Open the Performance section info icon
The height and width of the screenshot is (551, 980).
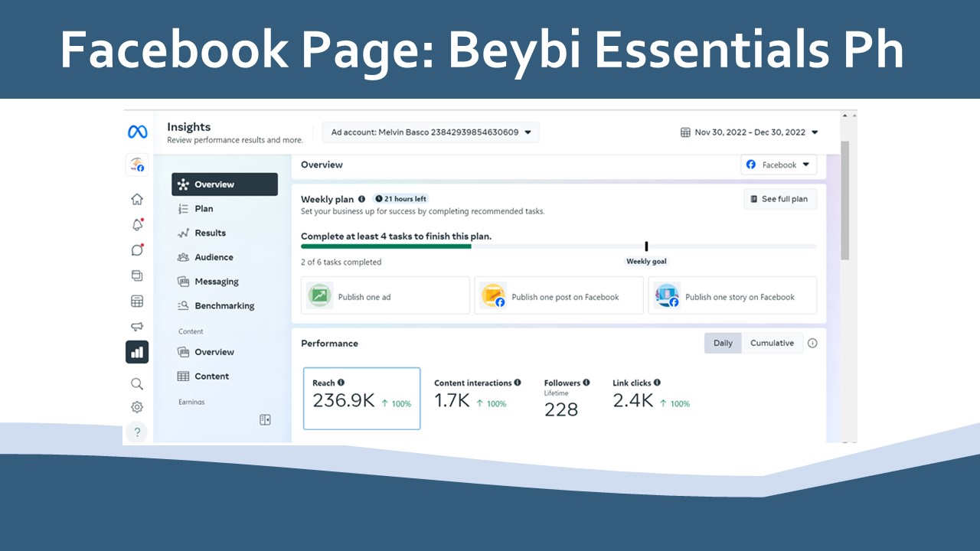[812, 343]
